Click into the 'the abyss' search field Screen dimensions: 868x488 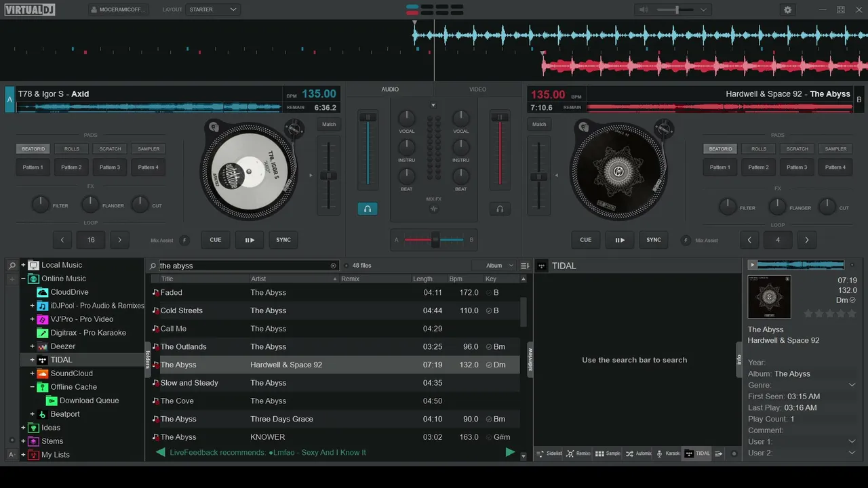point(244,266)
